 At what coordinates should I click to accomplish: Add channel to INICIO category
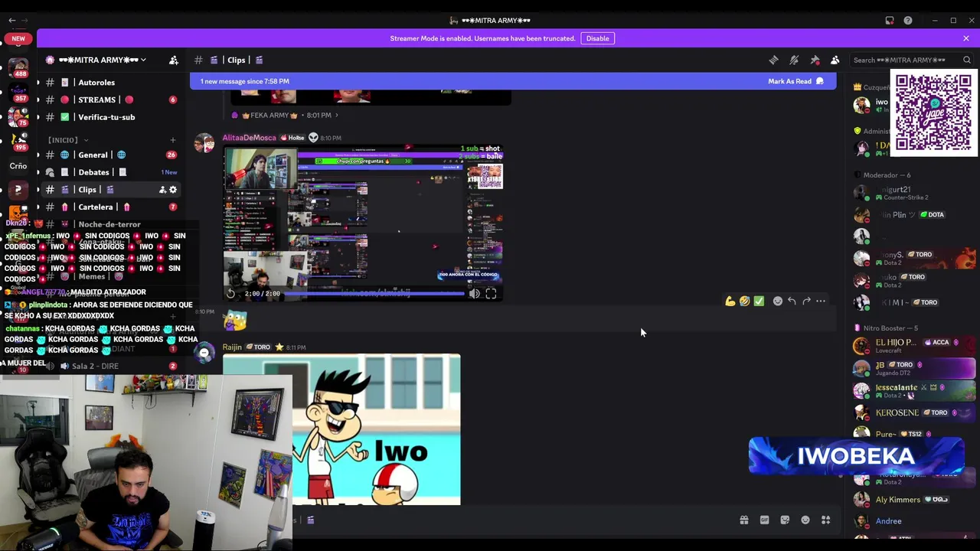[172, 140]
